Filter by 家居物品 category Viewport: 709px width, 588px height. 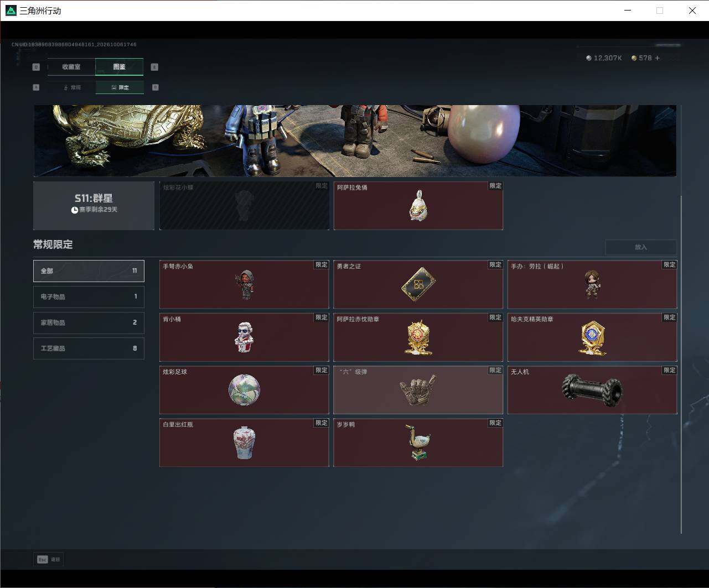coord(89,322)
